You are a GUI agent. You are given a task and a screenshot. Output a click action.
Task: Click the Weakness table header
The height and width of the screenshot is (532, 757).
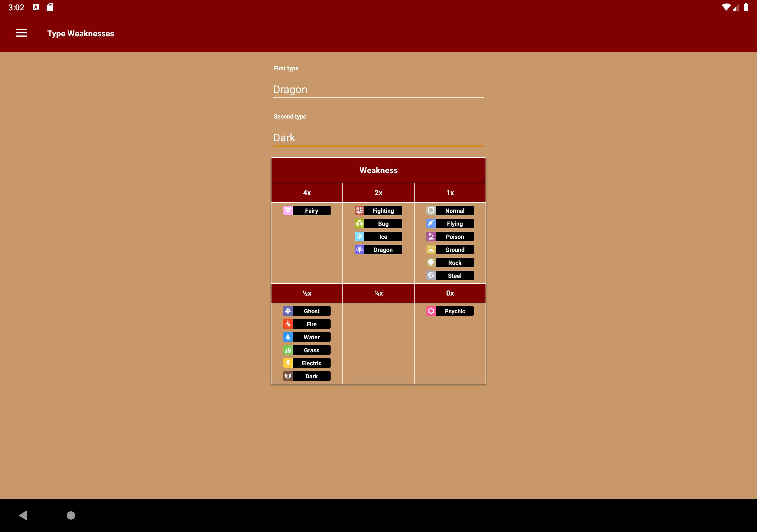[x=378, y=171]
